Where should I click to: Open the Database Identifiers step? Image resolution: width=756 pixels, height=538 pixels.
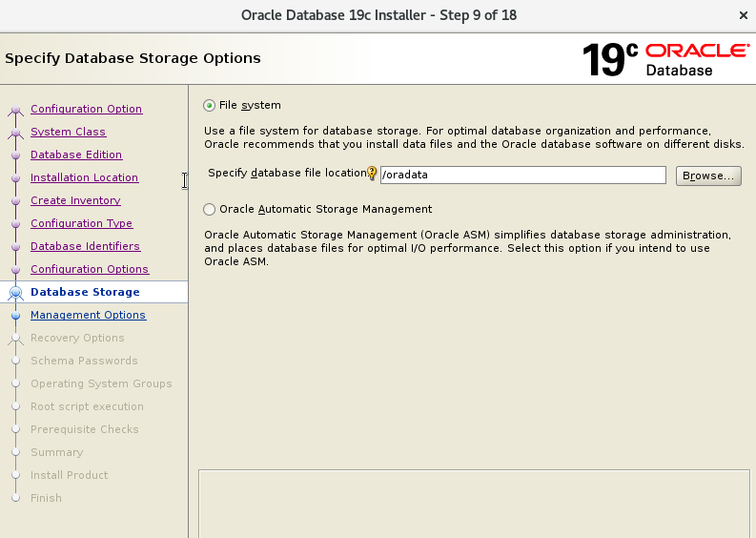(x=86, y=246)
